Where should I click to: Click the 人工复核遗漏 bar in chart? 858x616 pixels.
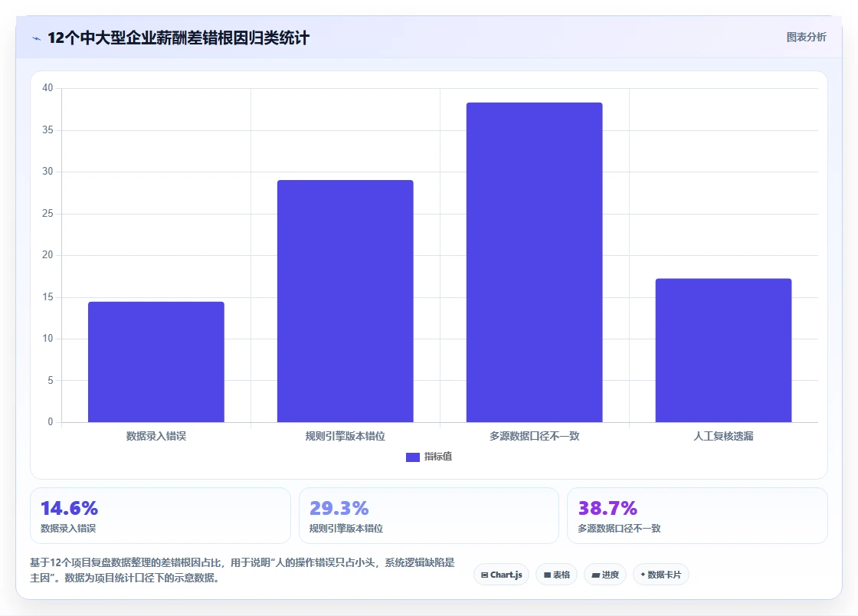(723, 350)
